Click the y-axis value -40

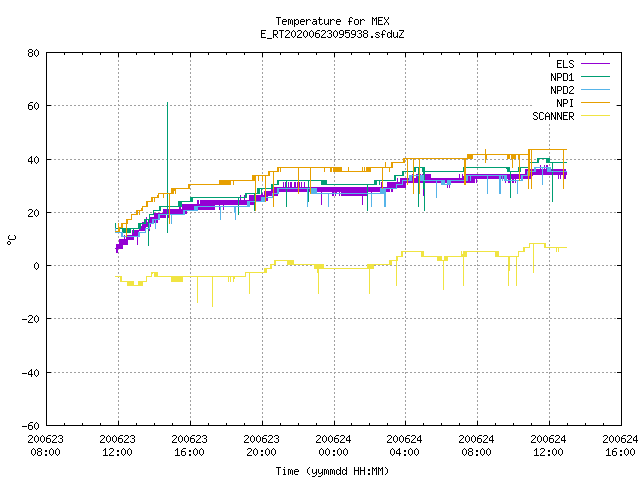coord(31,373)
